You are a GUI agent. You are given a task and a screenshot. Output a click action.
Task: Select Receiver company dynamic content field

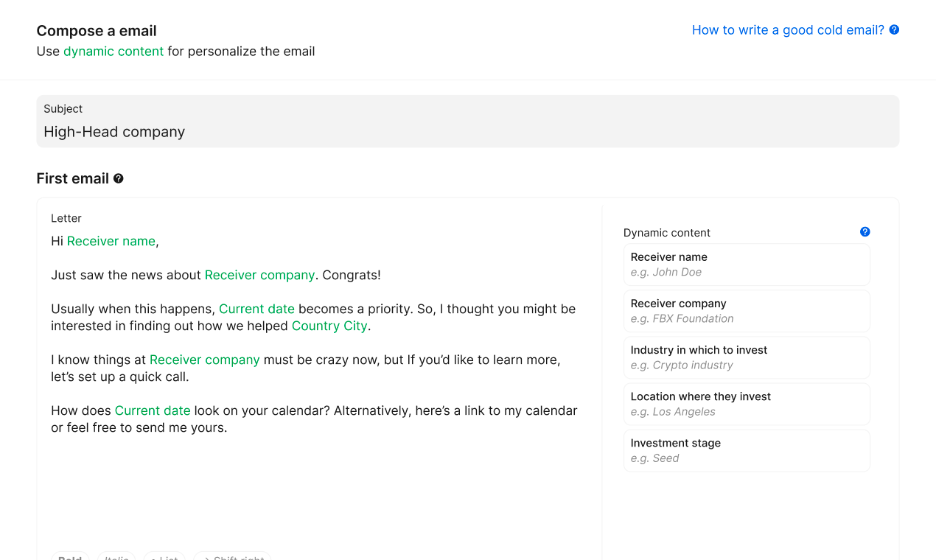747,311
